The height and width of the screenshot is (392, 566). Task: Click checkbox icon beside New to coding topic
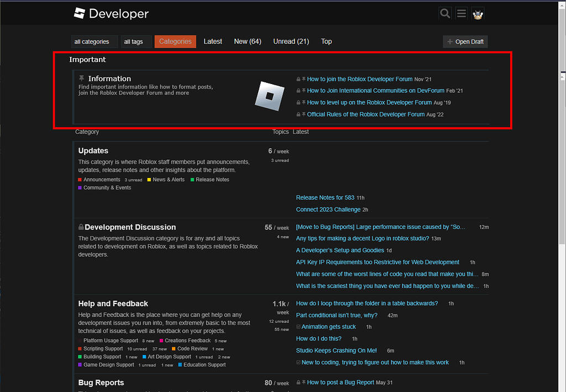[298, 363]
